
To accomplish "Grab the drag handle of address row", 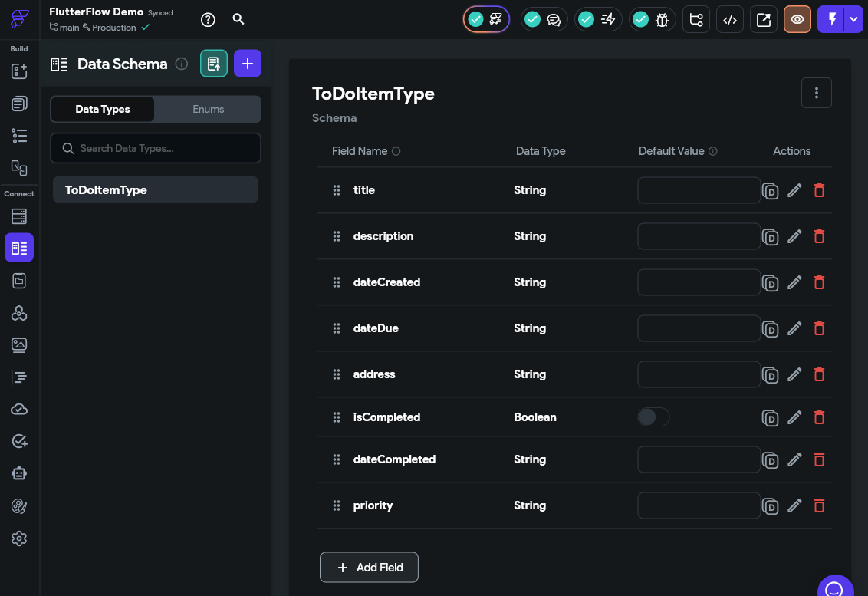I will coord(336,374).
